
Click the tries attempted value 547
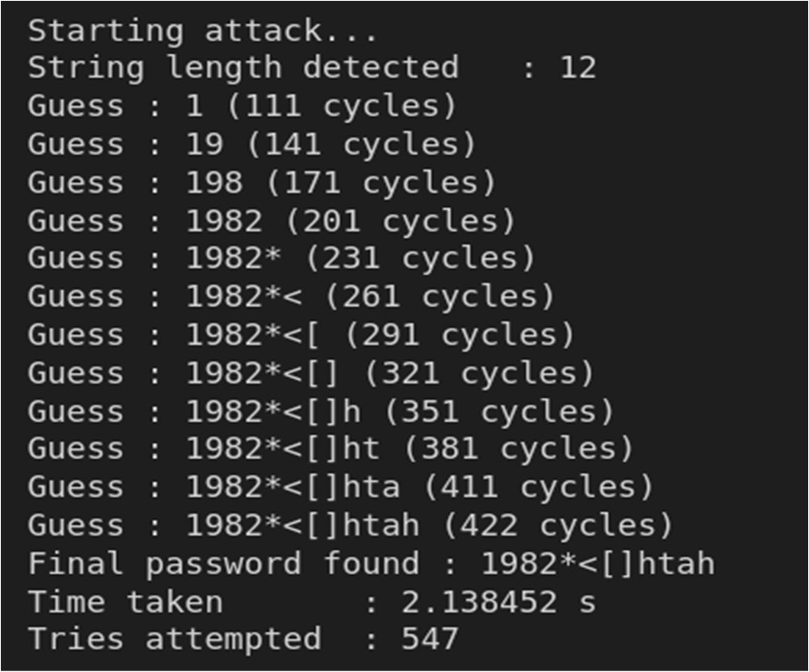(430, 640)
